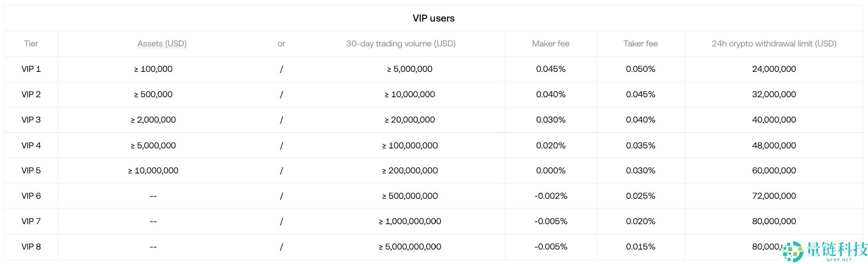Select the VIP 5 tier cell

(x=31, y=171)
